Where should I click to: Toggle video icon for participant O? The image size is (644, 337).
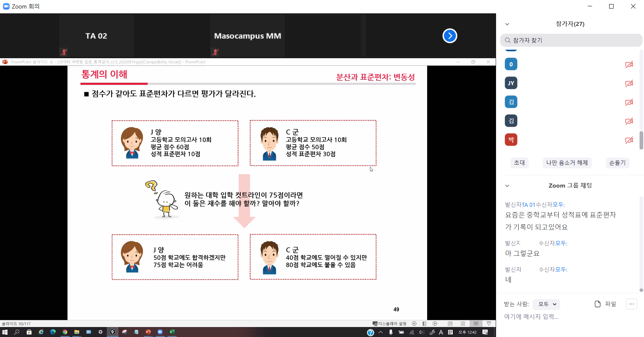tap(629, 65)
